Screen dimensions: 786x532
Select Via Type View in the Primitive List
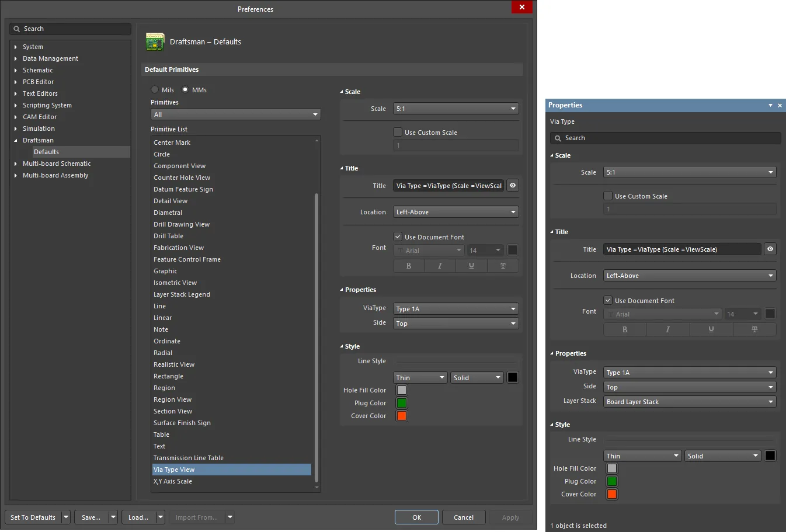point(232,470)
